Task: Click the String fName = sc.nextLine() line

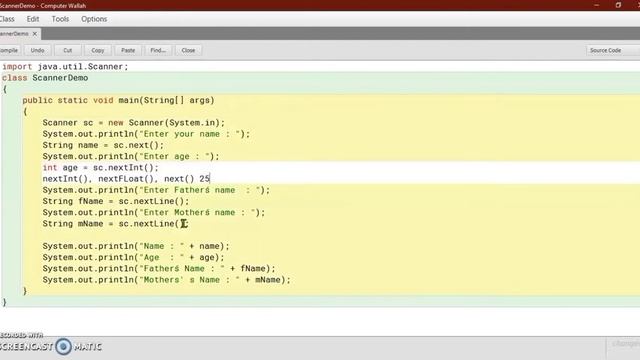Action: pyautogui.click(x=116, y=201)
